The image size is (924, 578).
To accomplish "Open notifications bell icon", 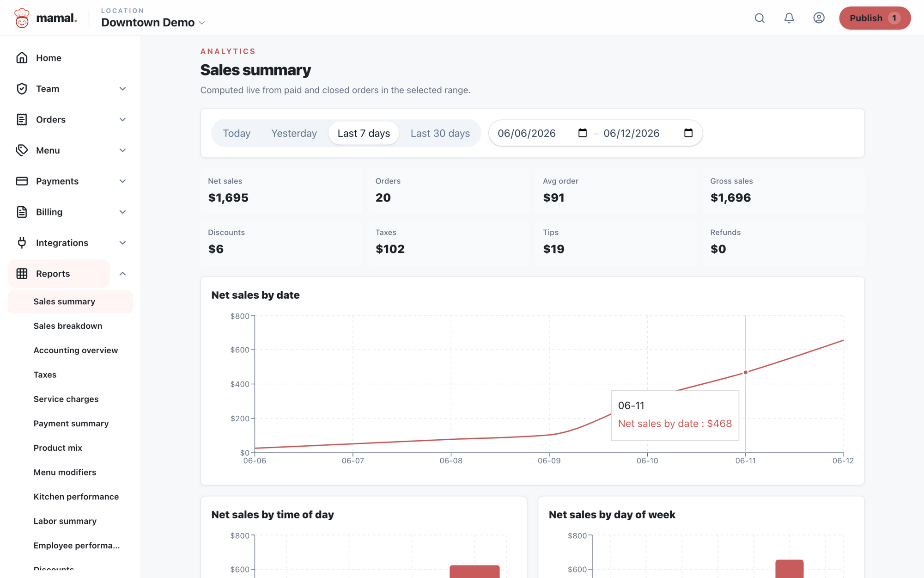I will click(x=789, y=18).
